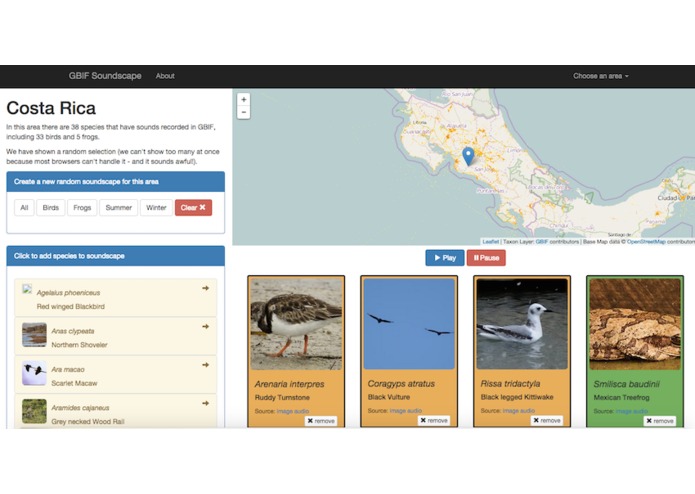Zoom in on the map
This screenshot has height=494, width=695.
point(243,100)
